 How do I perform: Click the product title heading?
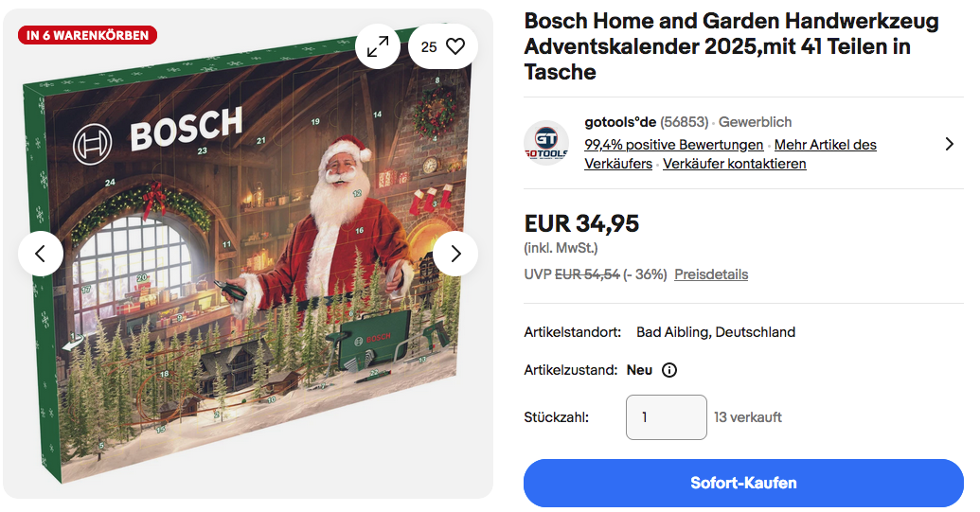[731, 46]
